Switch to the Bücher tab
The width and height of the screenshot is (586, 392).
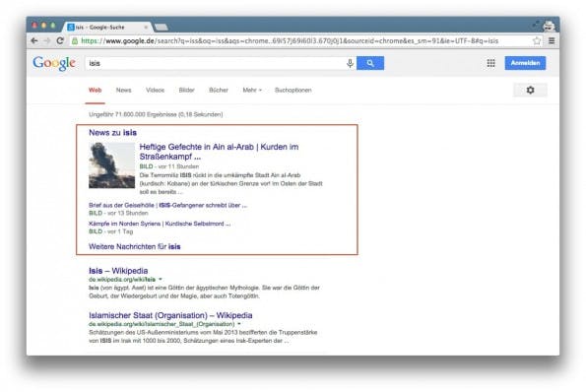coord(219,90)
